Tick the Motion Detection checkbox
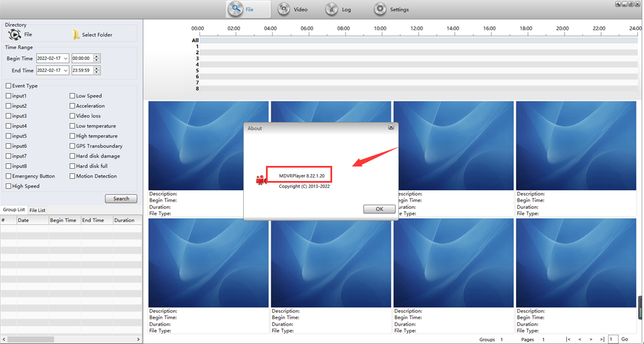 click(73, 176)
